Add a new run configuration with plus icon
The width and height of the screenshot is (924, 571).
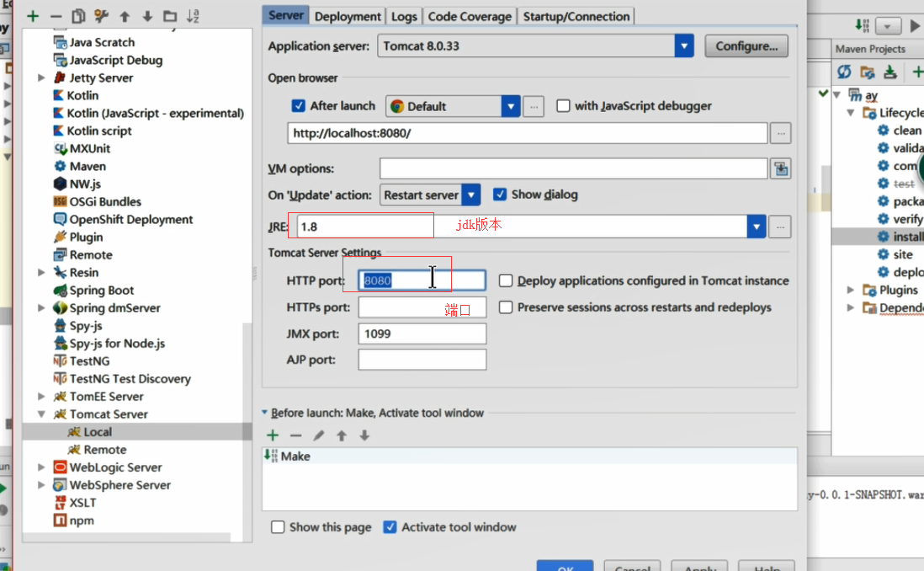pos(33,17)
